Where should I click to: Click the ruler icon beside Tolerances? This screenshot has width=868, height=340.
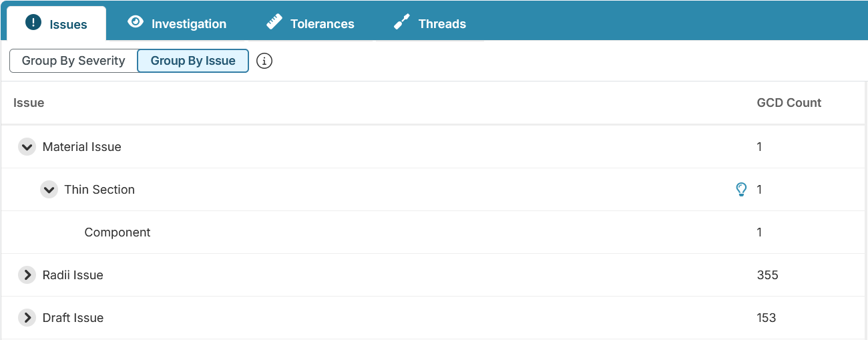[274, 22]
